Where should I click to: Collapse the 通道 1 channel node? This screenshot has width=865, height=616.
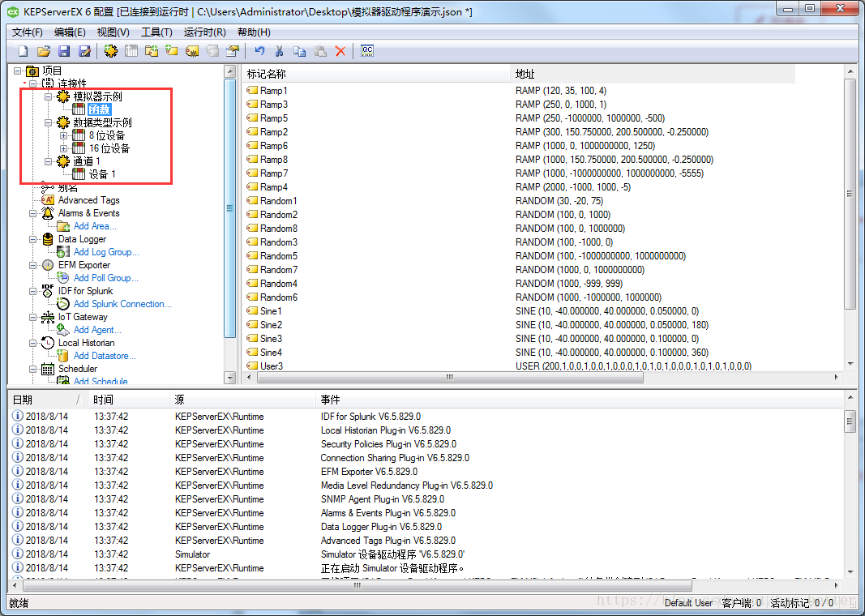[x=49, y=161]
